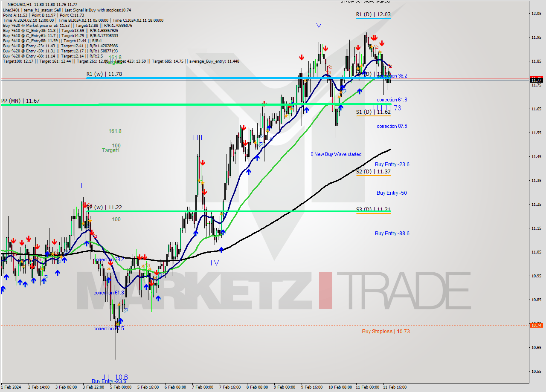The height and width of the screenshot is (392, 546).
Task: Click the '| | | 10.6' wave label
Action: click(115, 378)
